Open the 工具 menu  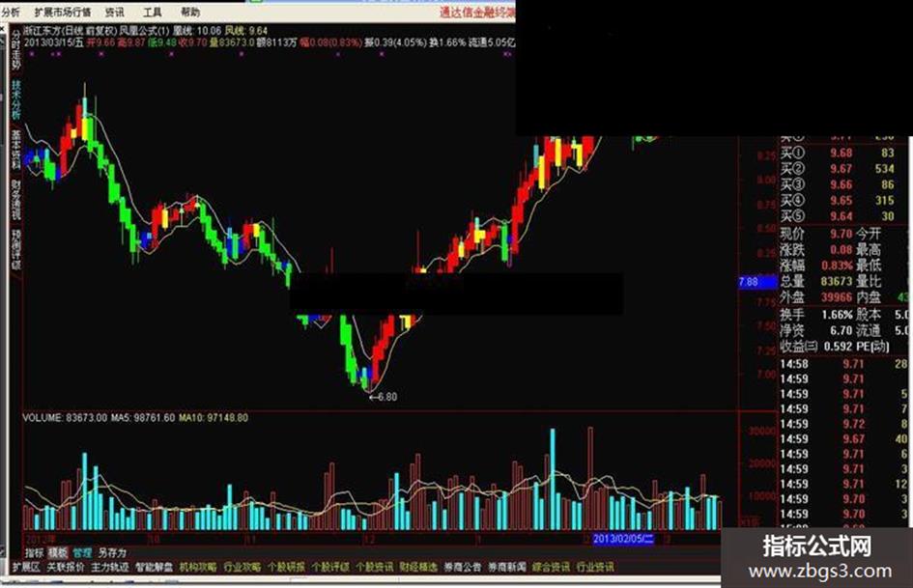(x=153, y=12)
